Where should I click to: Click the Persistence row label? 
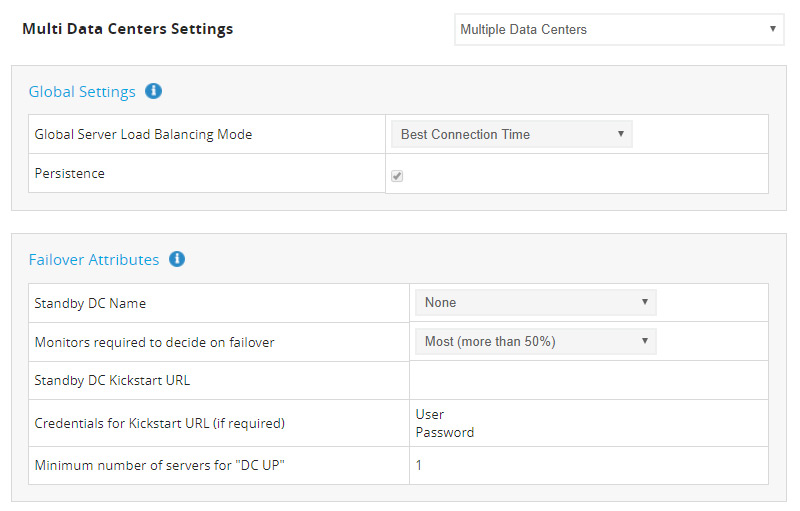[70, 173]
